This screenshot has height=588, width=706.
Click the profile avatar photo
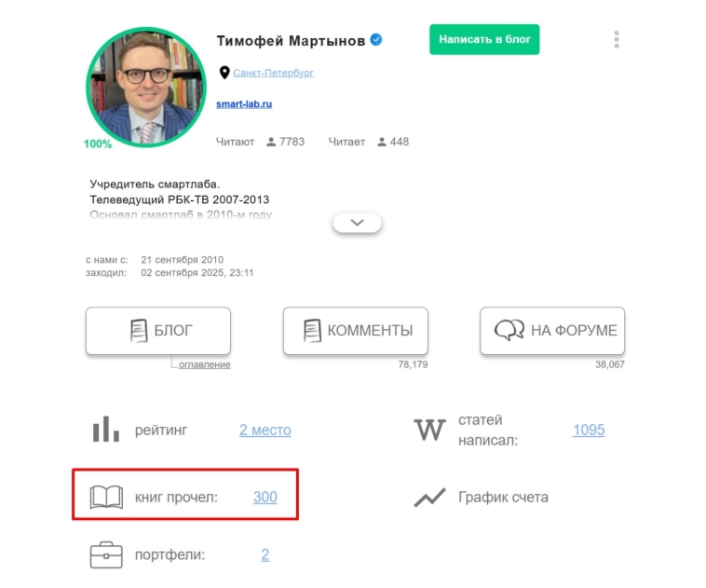tap(146, 87)
